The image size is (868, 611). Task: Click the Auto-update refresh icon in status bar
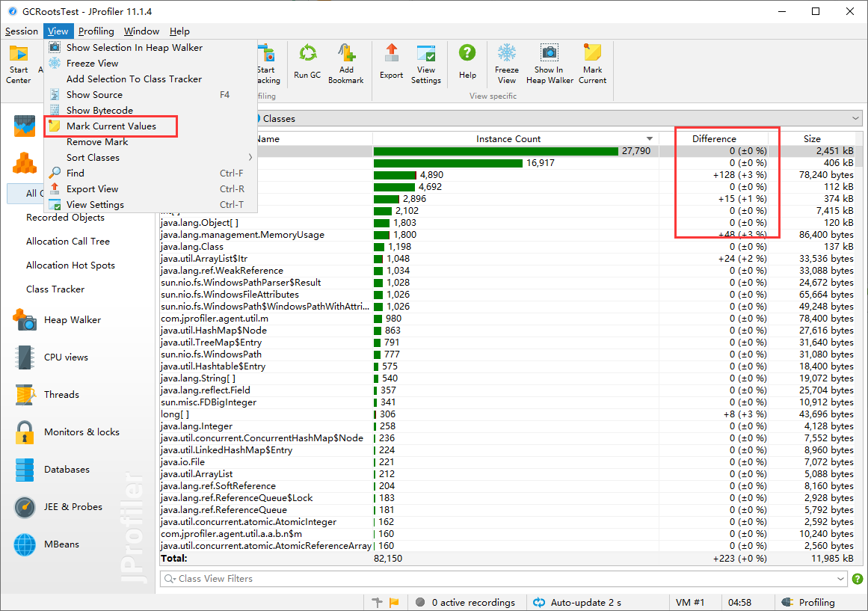point(538,603)
